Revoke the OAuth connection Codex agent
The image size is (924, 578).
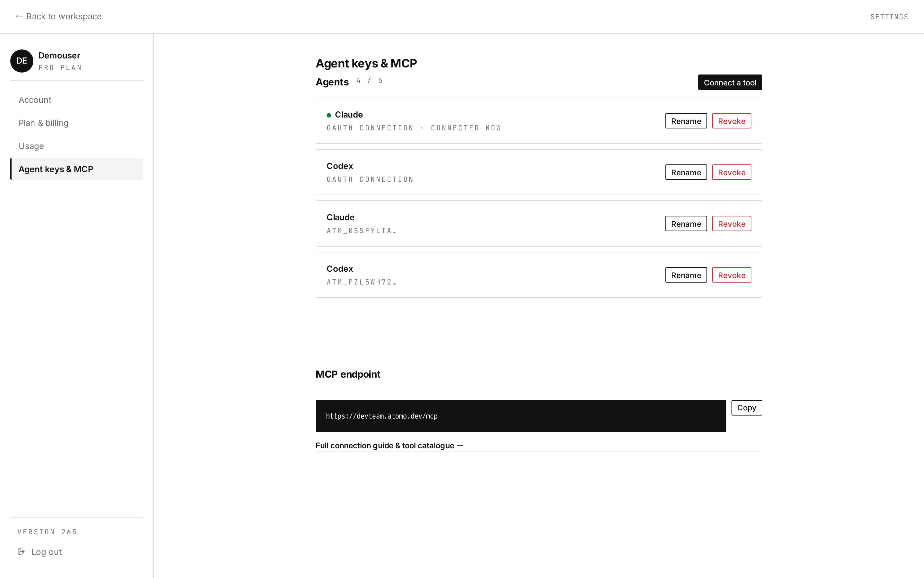[731, 172]
